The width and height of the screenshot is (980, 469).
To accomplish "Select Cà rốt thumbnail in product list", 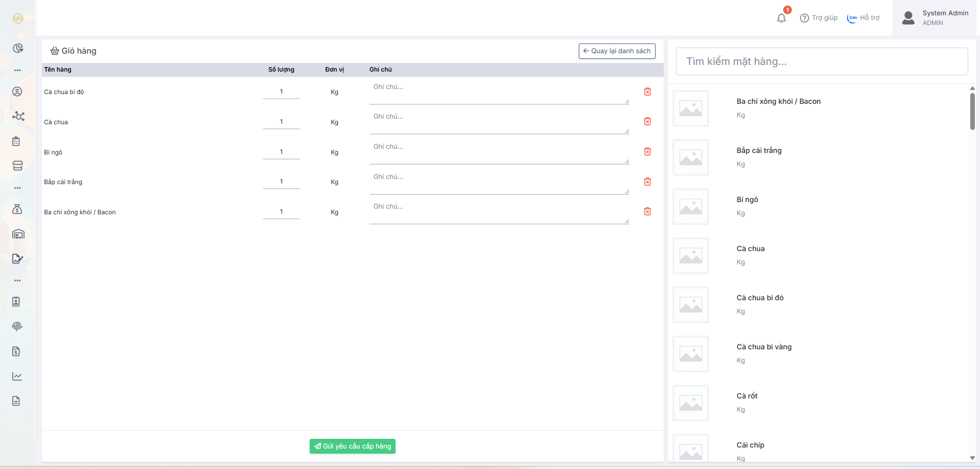I will coord(690,403).
